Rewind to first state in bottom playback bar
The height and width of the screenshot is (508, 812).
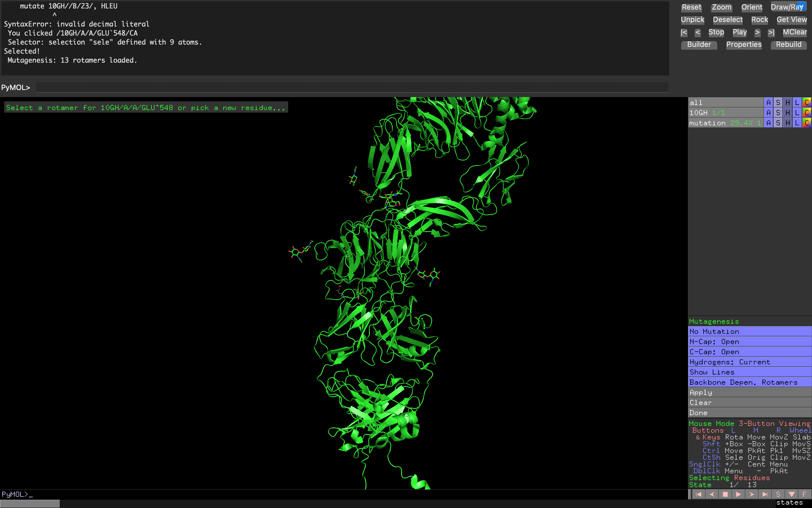point(699,494)
